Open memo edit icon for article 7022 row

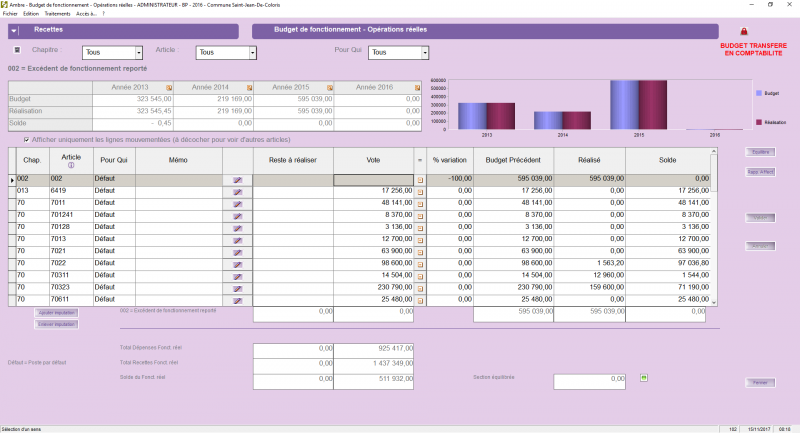237,265
